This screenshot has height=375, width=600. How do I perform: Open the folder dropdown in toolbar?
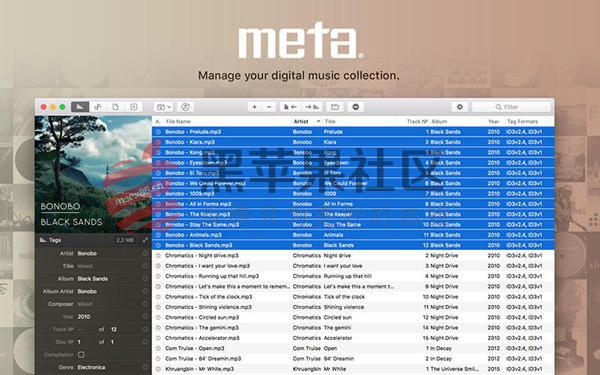[x=164, y=107]
